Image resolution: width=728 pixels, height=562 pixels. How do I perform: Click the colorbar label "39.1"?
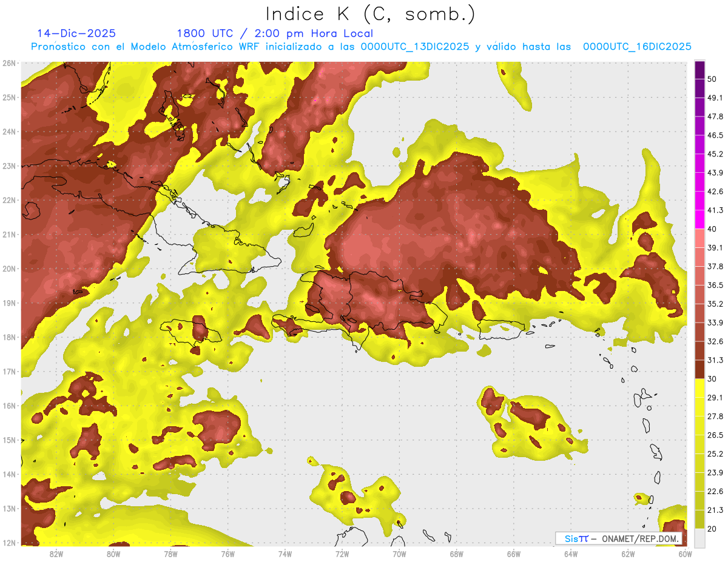tap(715, 248)
